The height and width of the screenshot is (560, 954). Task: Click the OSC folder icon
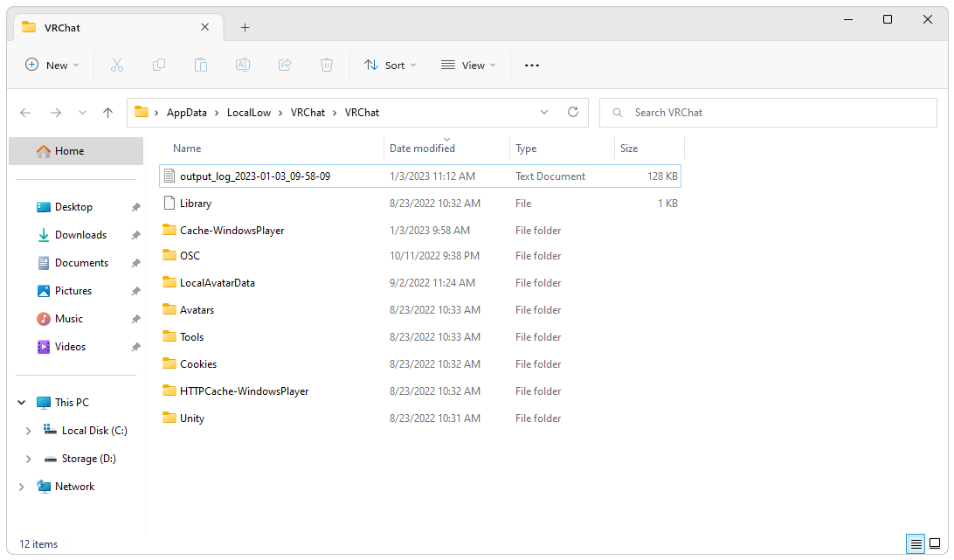[169, 255]
